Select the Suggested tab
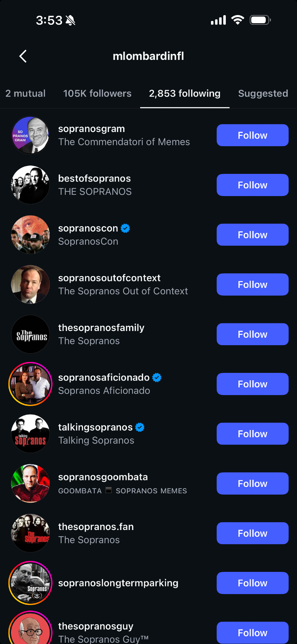This screenshot has width=297, height=644. pyautogui.click(x=263, y=93)
